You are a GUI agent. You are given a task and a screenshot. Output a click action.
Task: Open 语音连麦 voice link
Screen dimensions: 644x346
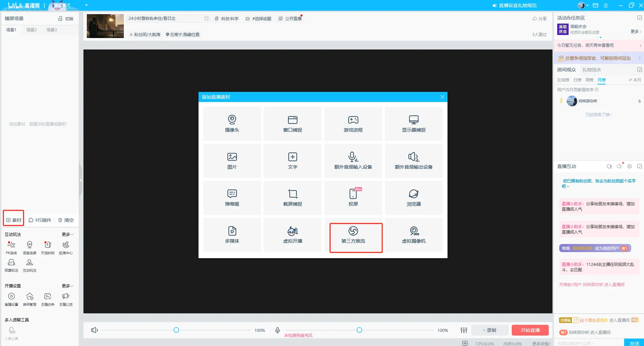(x=30, y=248)
